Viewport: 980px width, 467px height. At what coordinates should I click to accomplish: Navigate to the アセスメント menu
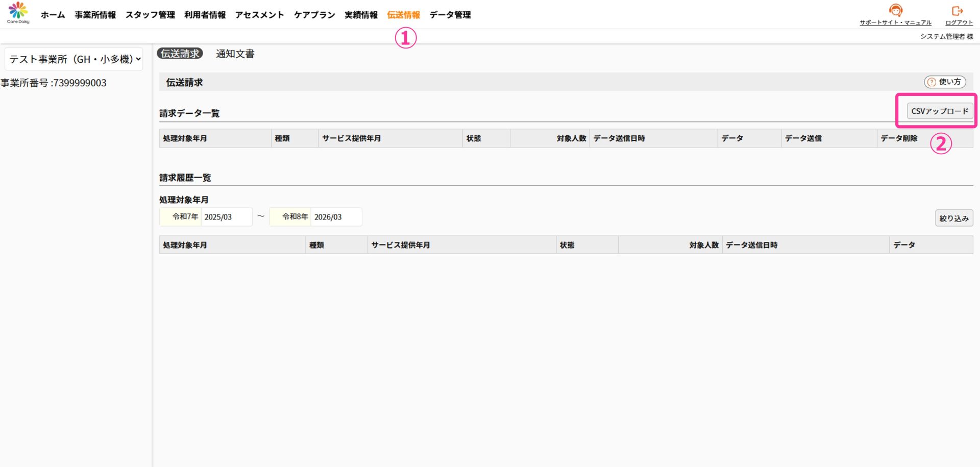point(259,15)
